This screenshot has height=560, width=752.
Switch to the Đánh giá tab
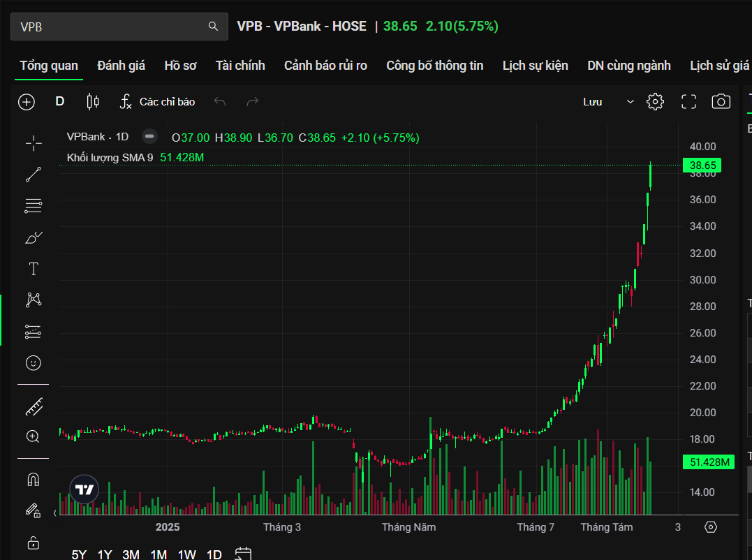[121, 66]
